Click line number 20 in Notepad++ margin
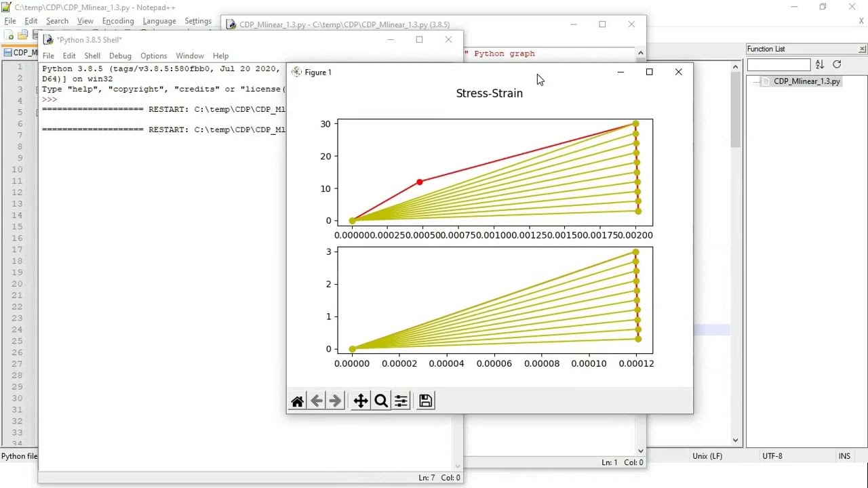Image resolution: width=868 pixels, height=488 pixels. (18, 284)
